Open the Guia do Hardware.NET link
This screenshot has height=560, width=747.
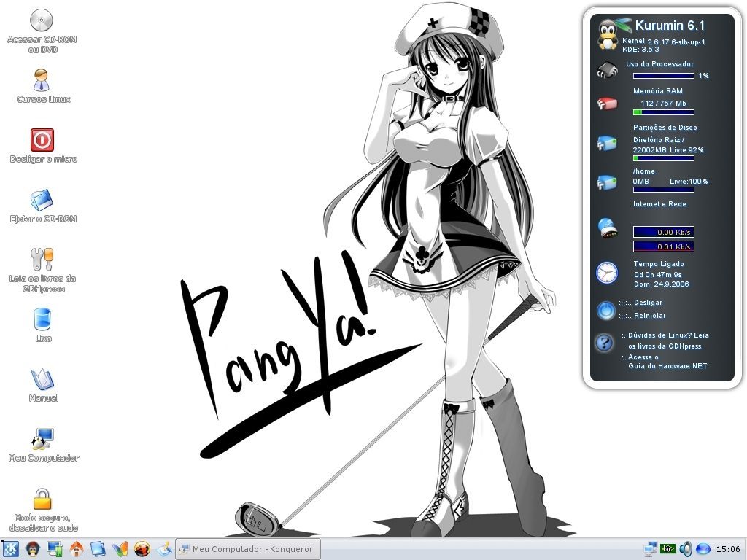[667, 366]
